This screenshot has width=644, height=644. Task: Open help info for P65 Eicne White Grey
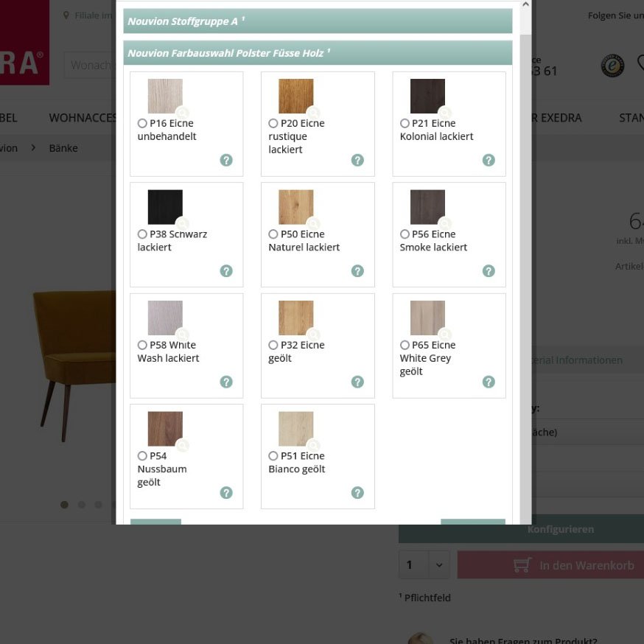click(x=489, y=382)
